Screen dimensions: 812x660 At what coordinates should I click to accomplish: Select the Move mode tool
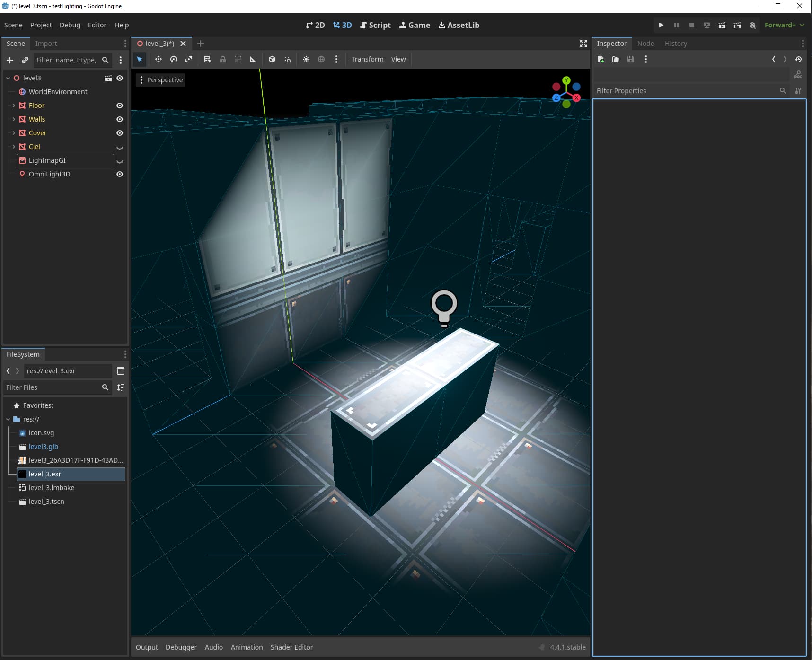[158, 59]
